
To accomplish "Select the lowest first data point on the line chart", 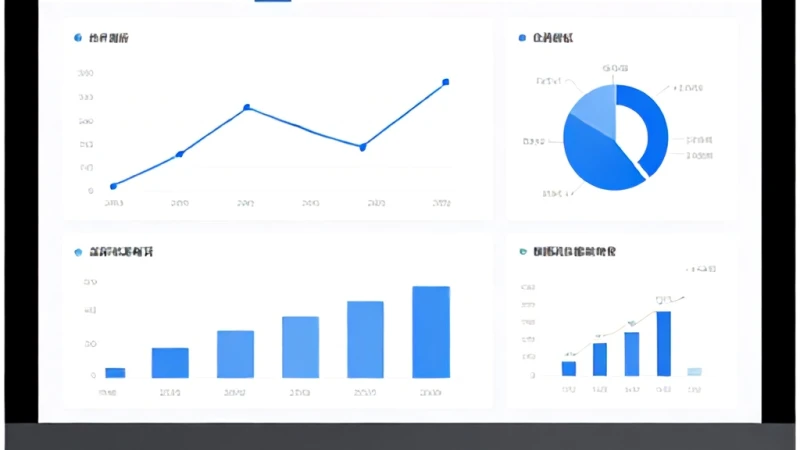I will (x=113, y=186).
